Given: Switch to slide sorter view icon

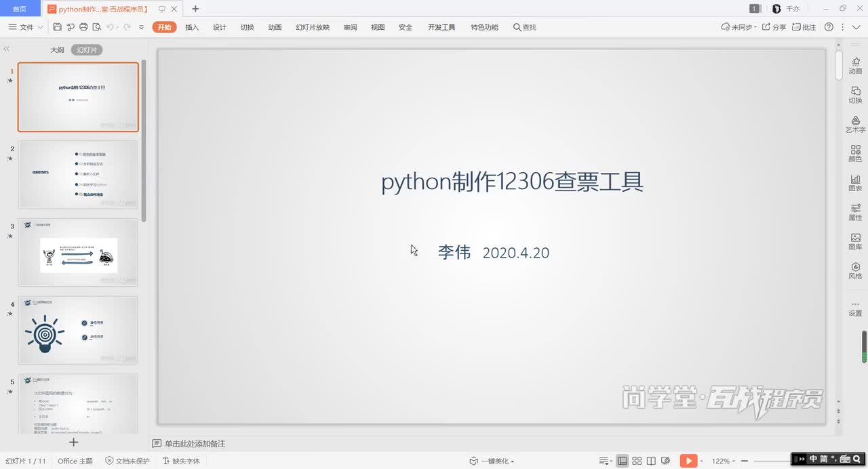Looking at the screenshot, I should [637, 461].
